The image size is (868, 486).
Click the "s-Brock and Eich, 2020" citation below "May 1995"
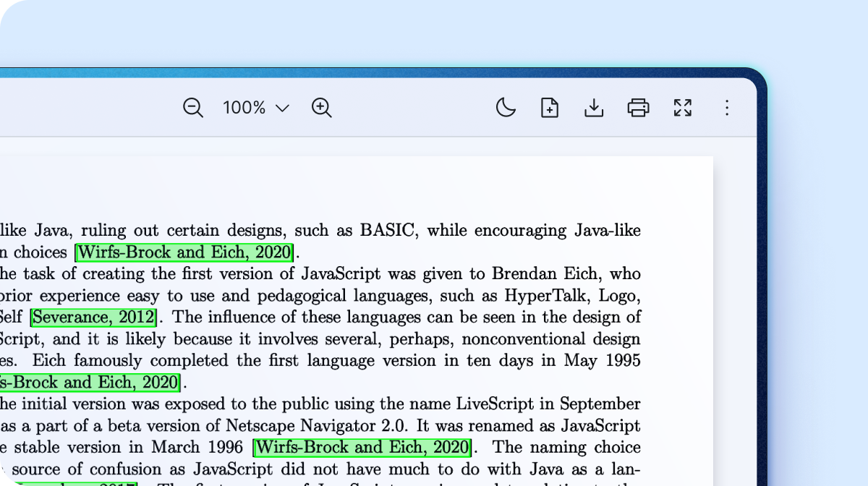pos(90,383)
